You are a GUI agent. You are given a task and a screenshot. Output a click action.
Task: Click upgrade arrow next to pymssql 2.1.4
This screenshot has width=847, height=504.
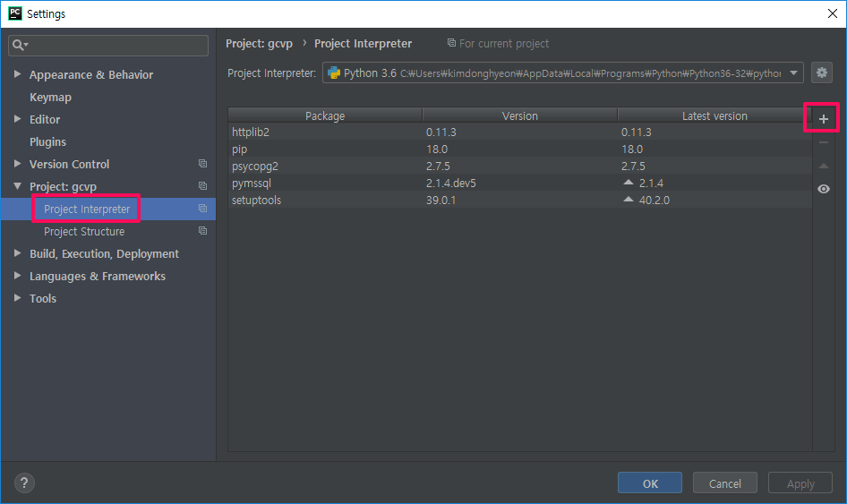628,183
